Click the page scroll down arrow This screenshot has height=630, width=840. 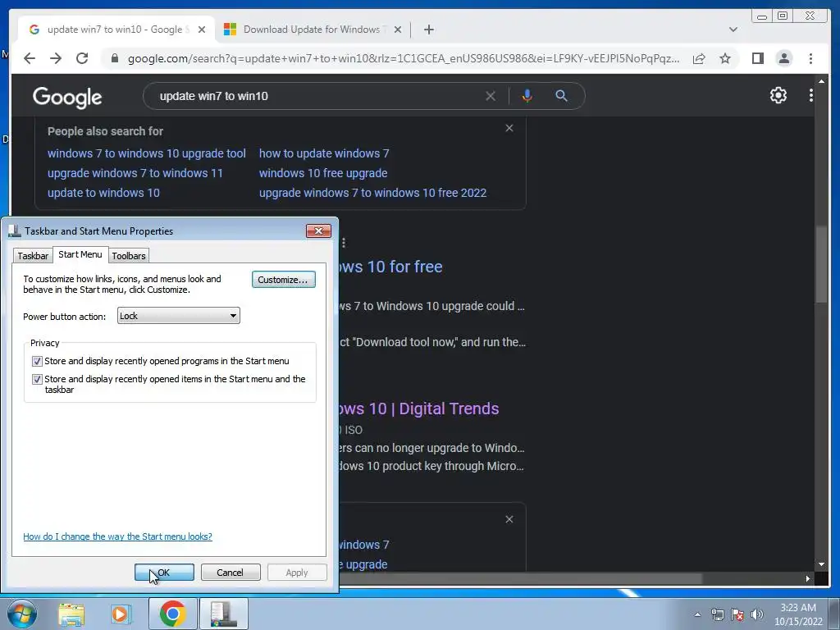[x=821, y=564]
